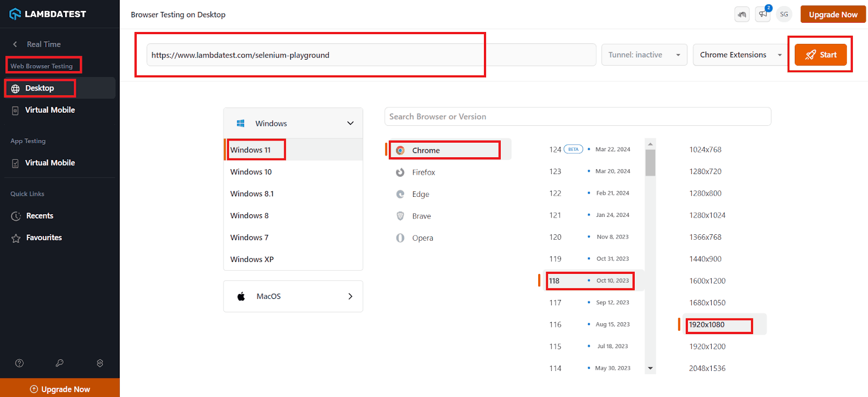Select resolution 1280x1024
The image size is (868, 397).
click(707, 215)
